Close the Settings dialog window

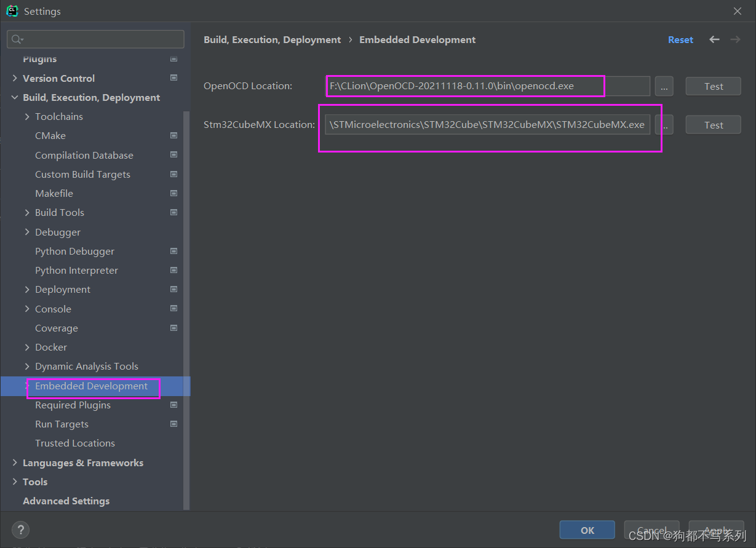[x=738, y=11]
